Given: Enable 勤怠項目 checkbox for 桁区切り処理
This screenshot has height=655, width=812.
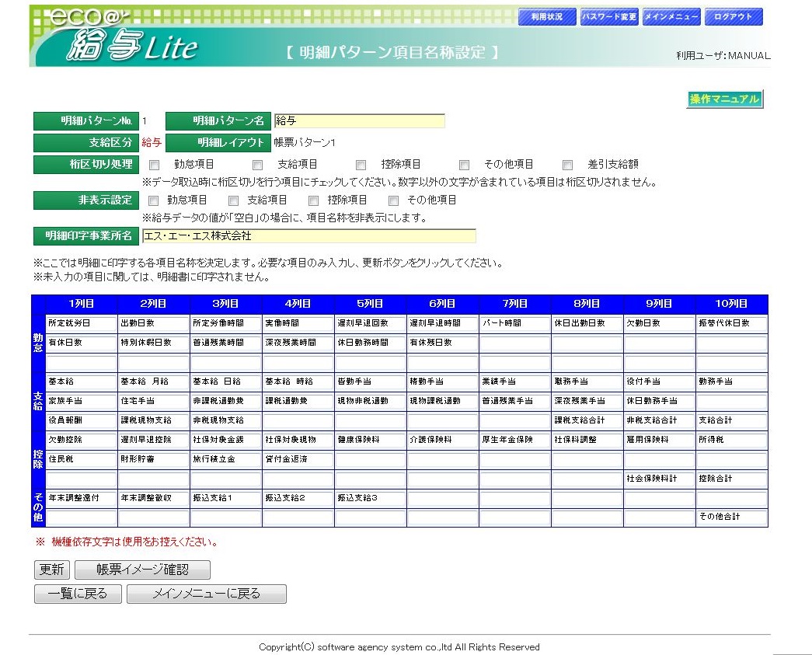Looking at the screenshot, I should pos(155,165).
